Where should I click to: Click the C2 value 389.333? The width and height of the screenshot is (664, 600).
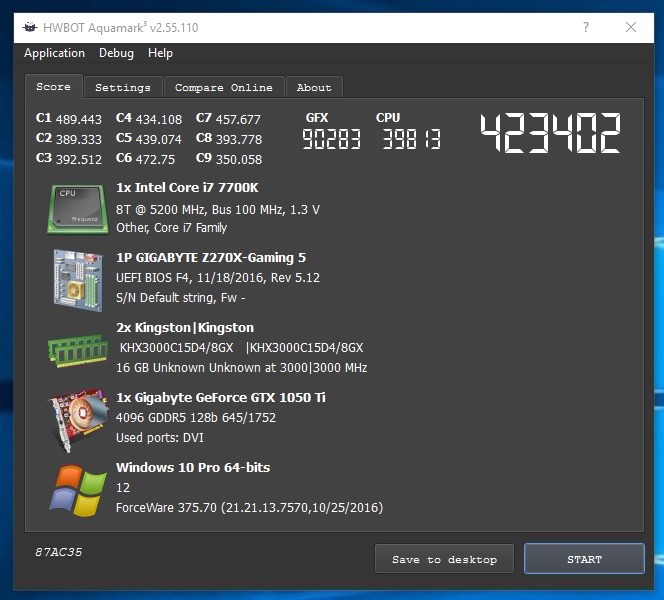(x=79, y=139)
